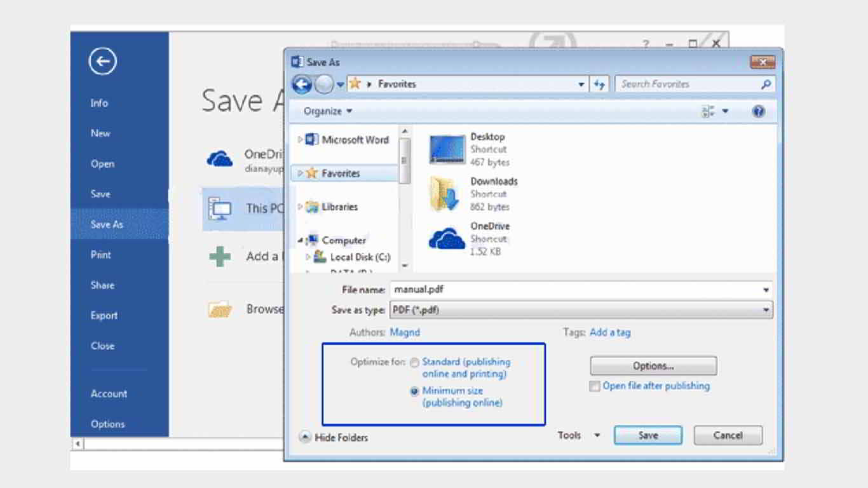
Task: Click the dialog Forward navigation arrow
Action: 324,84
